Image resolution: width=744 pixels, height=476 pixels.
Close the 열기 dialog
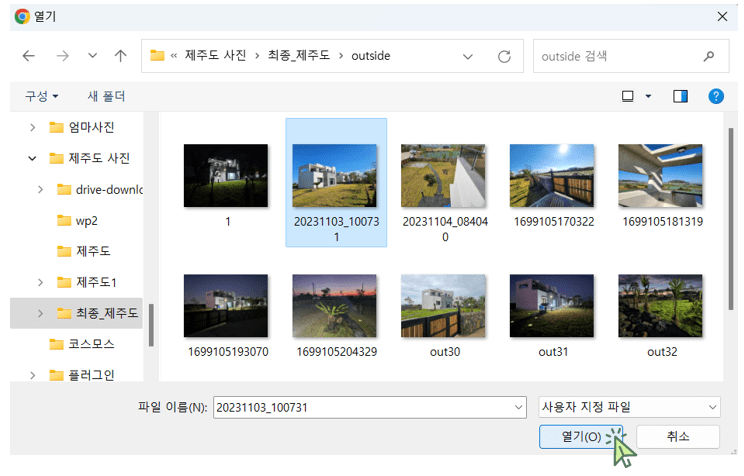point(722,17)
